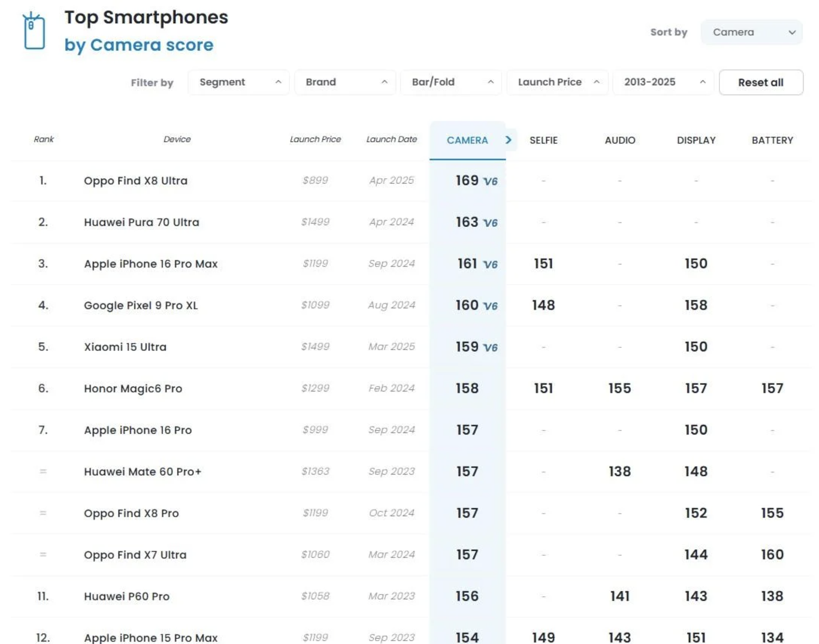Open the Huawei P60 Pro entry
Viewport: 819px width, 644px height.
point(127,596)
